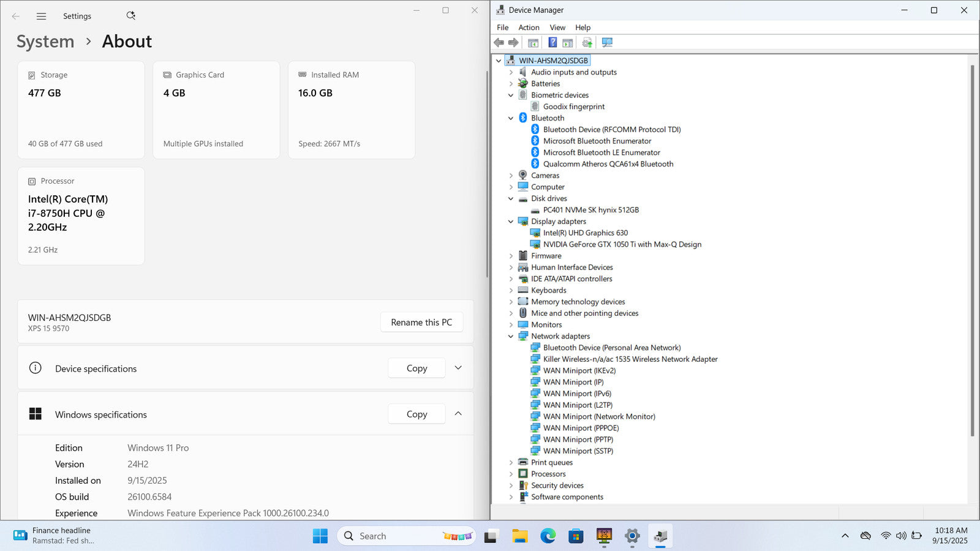Click the Show/Hide Console Tree toolbar icon
Image resolution: width=980 pixels, height=551 pixels.
533,42
